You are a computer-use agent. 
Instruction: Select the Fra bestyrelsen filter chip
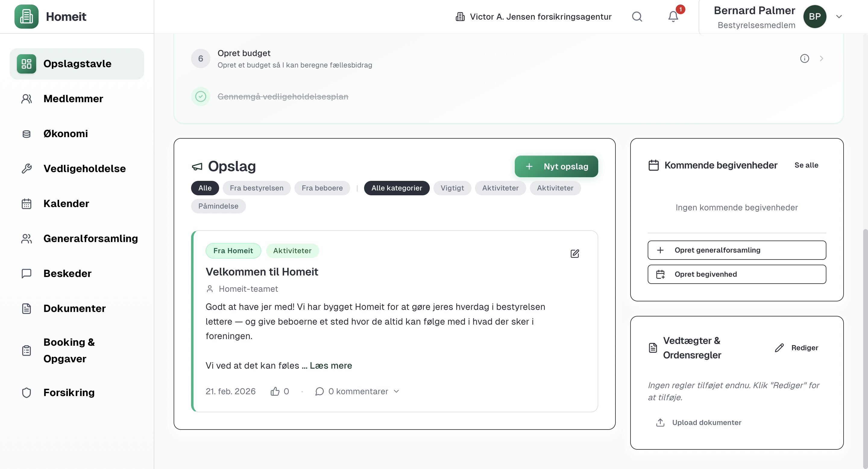256,188
